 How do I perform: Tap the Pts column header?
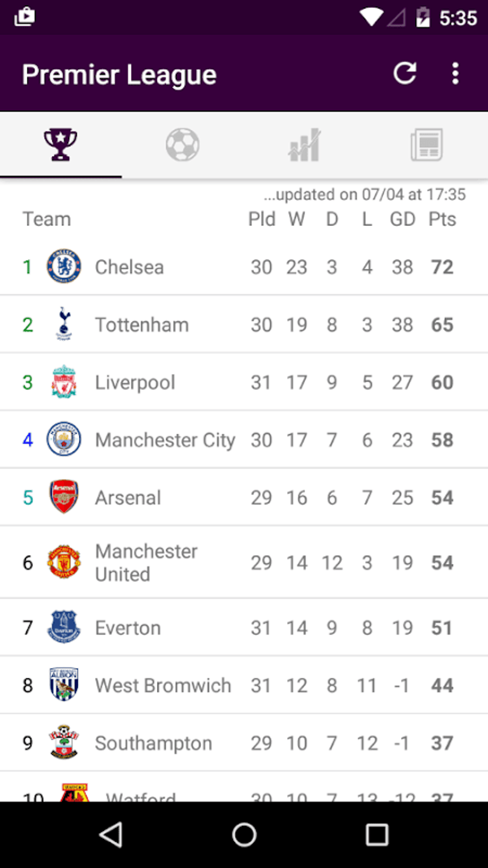pyautogui.click(x=442, y=219)
